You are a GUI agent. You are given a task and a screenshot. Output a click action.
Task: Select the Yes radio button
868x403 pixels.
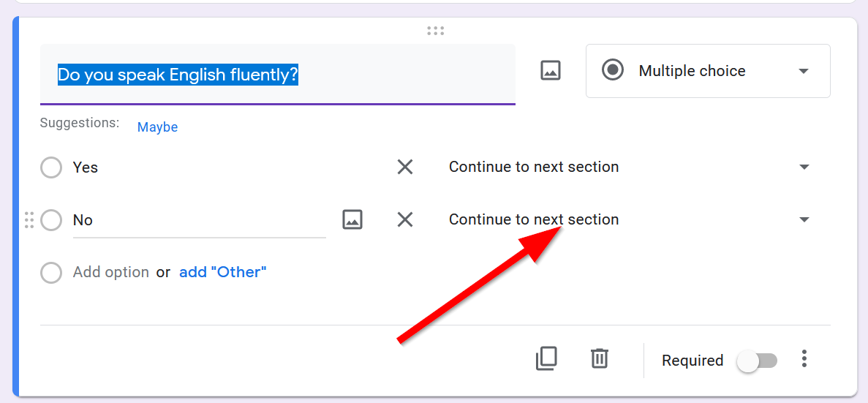[51, 167]
